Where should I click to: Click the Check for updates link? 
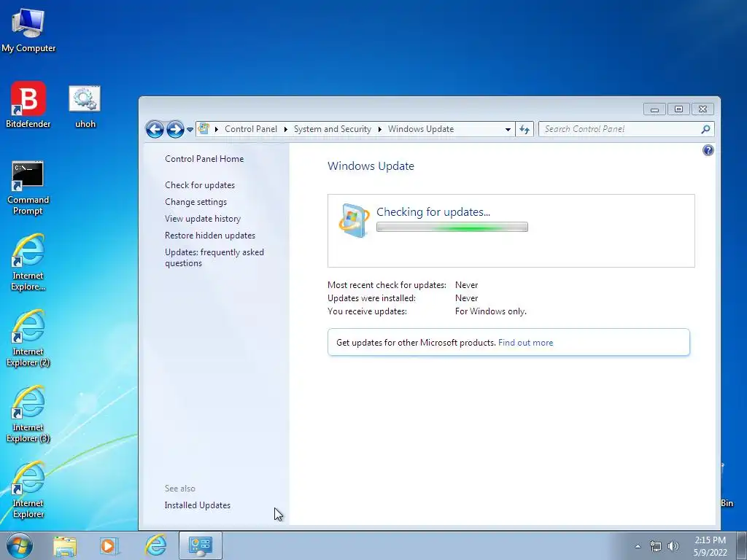click(200, 184)
